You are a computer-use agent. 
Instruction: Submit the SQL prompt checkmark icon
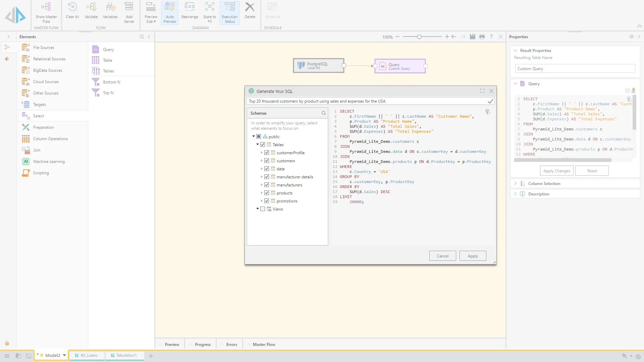pyautogui.click(x=490, y=101)
